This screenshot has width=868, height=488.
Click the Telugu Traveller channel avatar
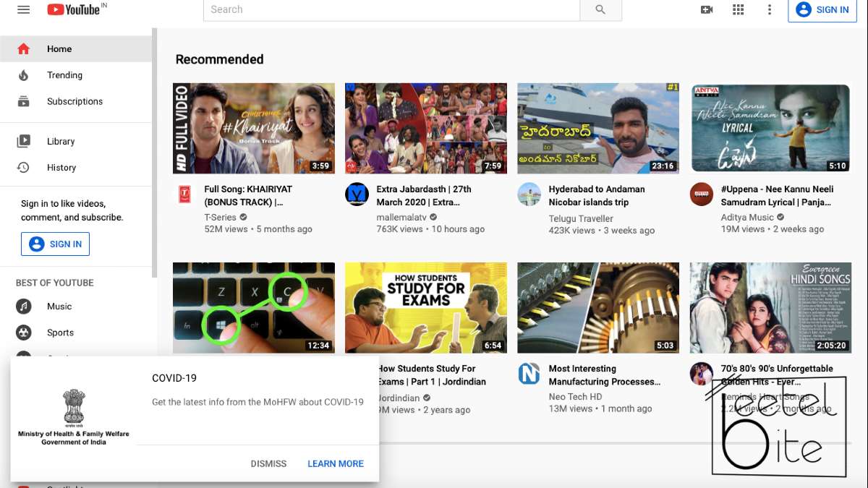529,194
